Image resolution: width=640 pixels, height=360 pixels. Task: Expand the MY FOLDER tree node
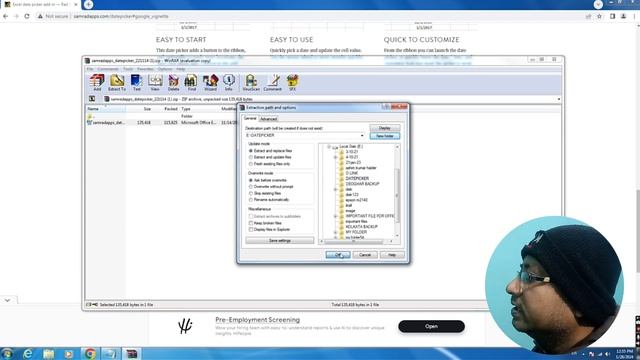tap(336, 232)
